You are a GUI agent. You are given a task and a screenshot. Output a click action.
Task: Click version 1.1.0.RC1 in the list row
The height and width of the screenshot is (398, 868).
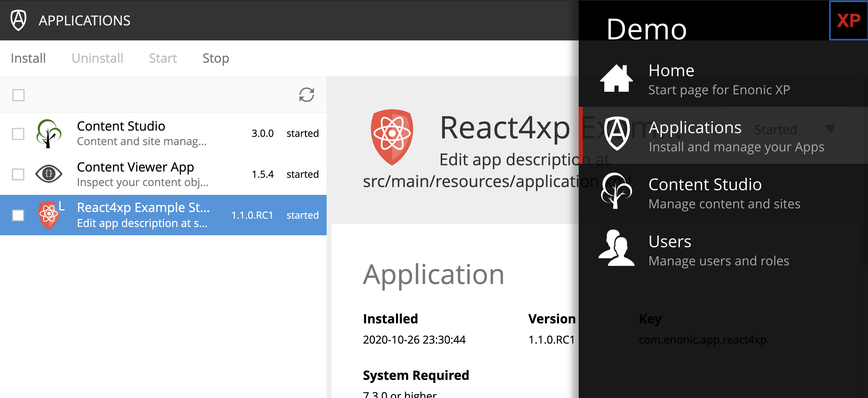coord(252,215)
